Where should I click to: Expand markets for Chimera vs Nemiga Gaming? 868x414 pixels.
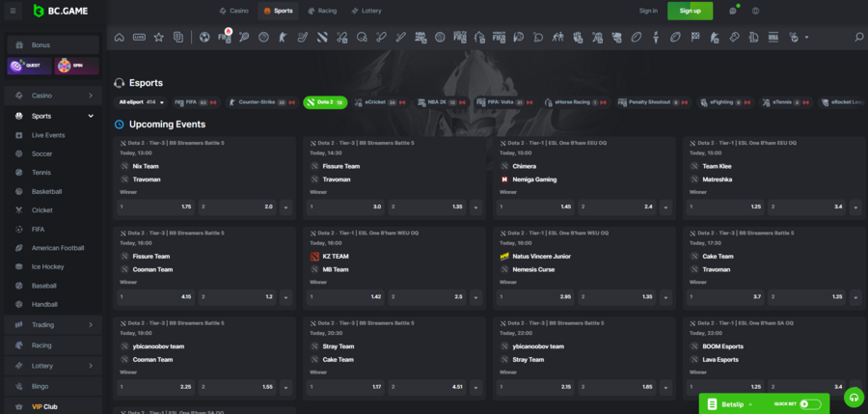(x=665, y=207)
